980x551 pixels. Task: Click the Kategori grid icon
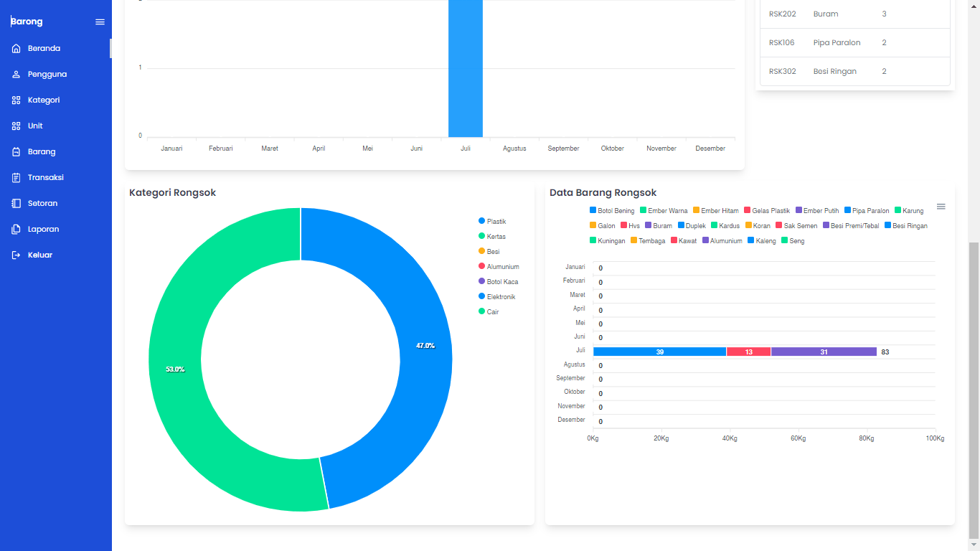[x=17, y=100]
